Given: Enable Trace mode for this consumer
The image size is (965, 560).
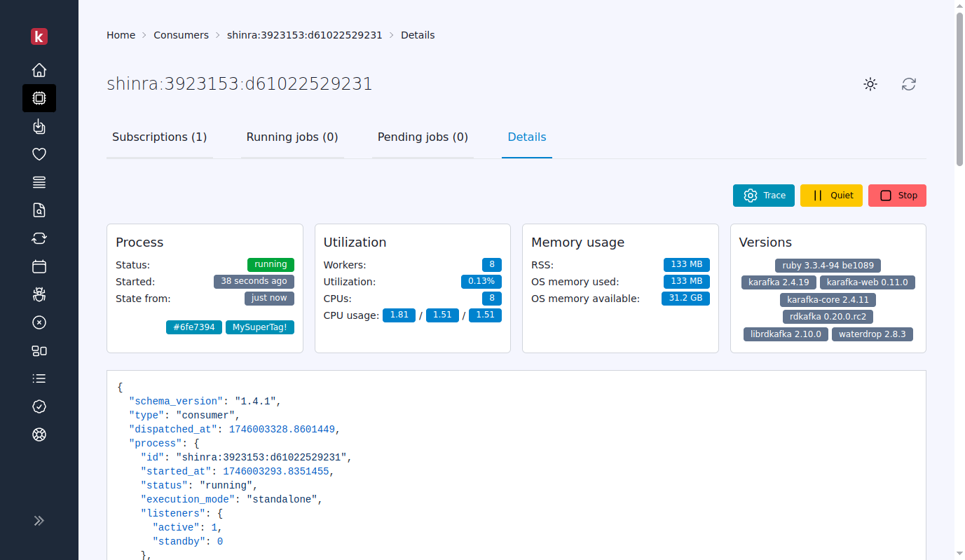Looking at the screenshot, I should tap(763, 196).
